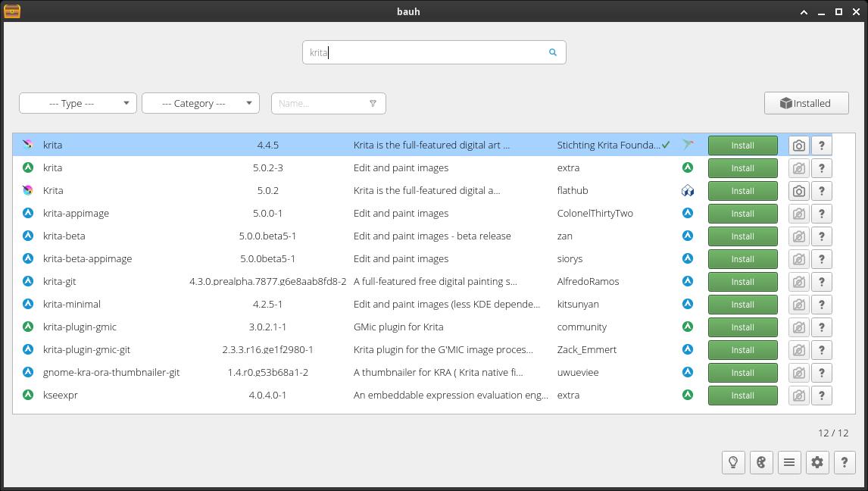The width and height of the screenshot is (868, 491).
Task: Install krita-git
Action: pos(742,282)
